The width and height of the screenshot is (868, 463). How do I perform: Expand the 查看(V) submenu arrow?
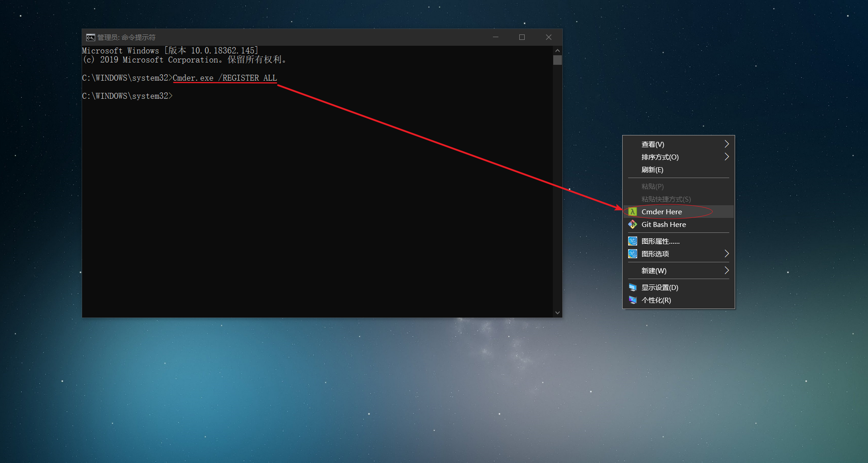(x=727, y=144)
